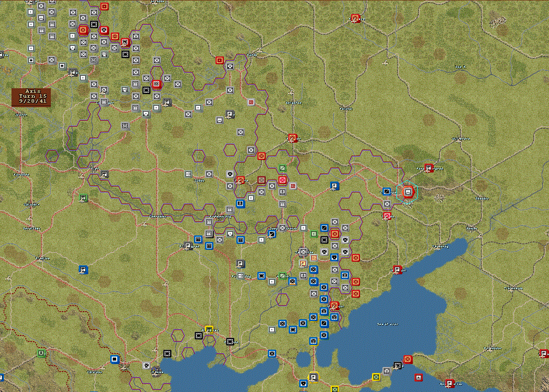549x392 pixels.
Task: Click the Taganrog city label
Action: tap(440, 246)
